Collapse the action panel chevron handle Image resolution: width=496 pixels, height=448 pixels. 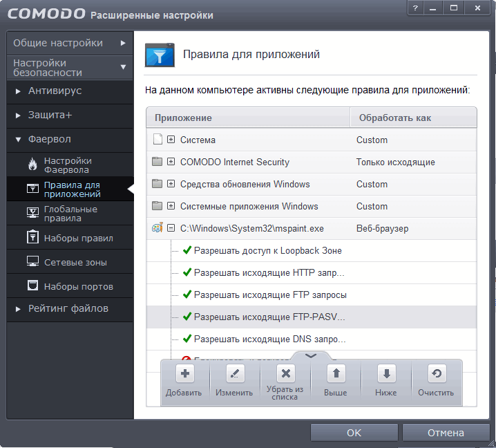[310, 355]
